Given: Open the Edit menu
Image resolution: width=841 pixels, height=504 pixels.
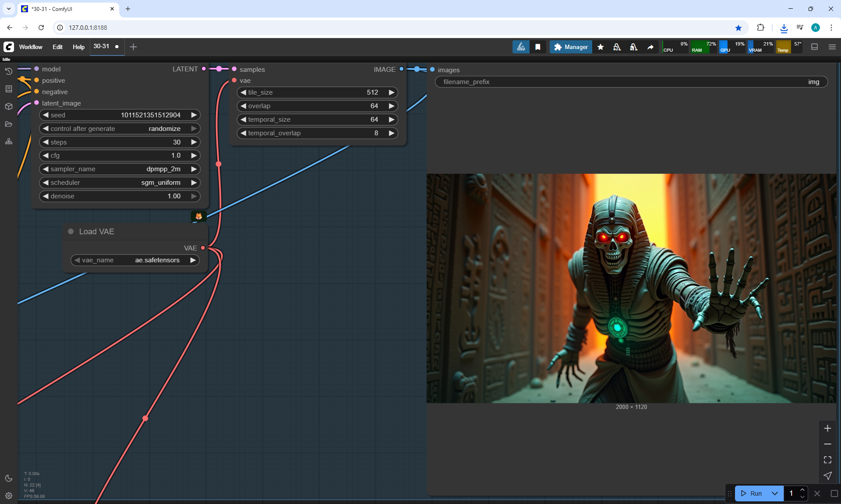Looking at the screenshot, I should pos(57,47).
